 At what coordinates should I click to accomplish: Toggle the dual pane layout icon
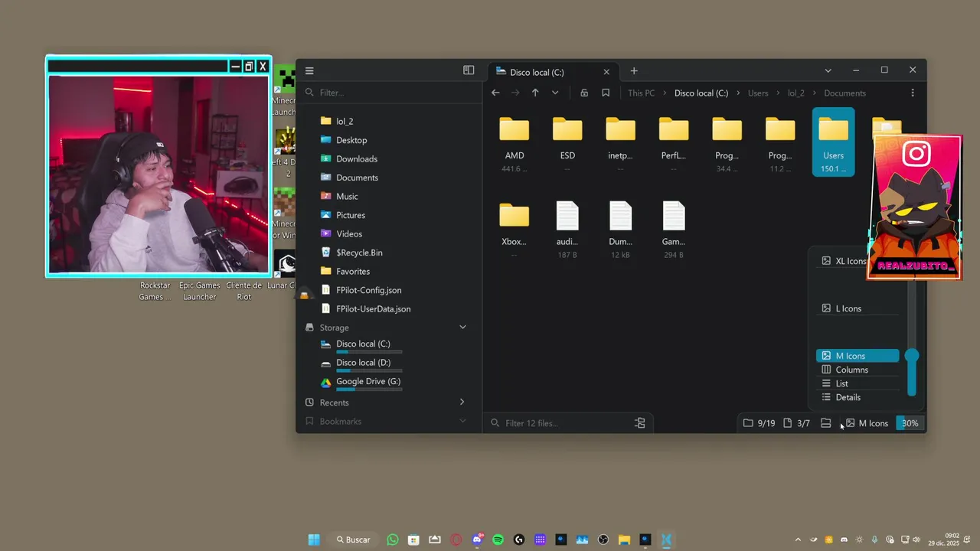point(469,70)
